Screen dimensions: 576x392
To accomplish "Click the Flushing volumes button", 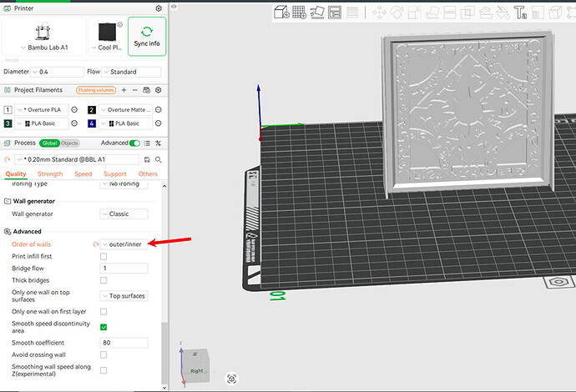I will (96, 90).
